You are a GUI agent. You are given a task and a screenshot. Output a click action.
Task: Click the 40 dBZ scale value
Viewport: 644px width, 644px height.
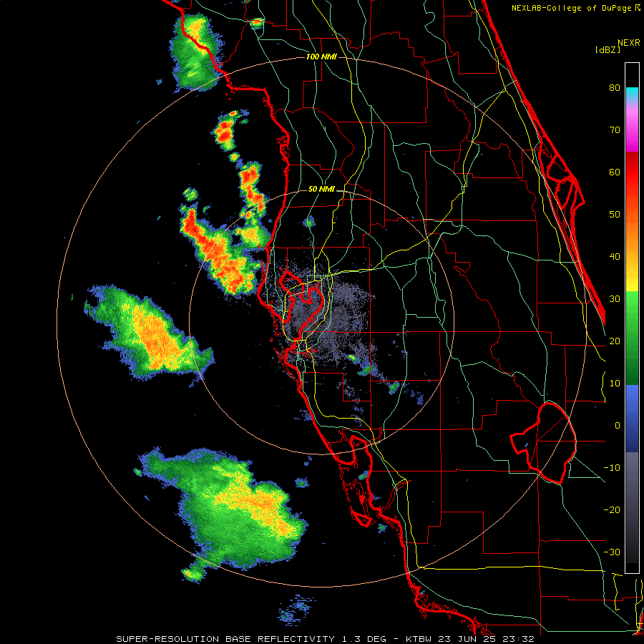click(615, 257)
